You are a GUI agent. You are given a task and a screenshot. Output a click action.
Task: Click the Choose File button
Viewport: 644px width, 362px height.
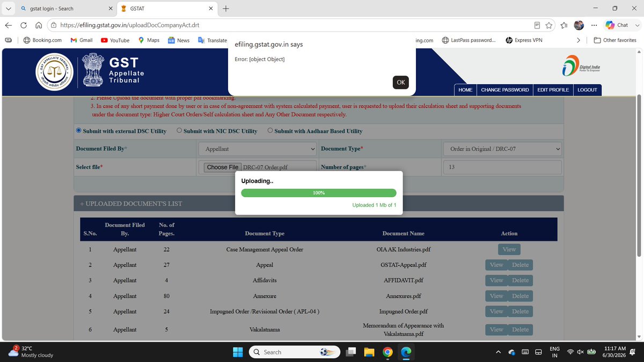coord(222,167)
